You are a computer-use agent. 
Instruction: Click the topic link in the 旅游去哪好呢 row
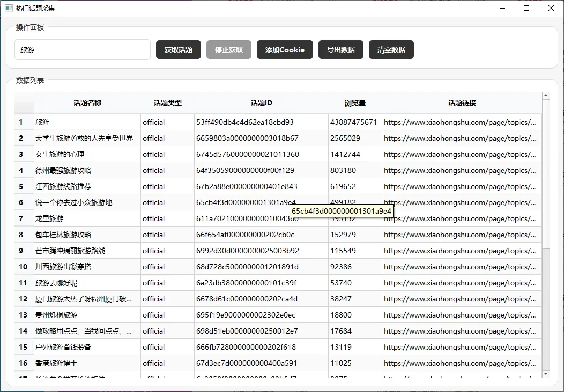pyautogui.click(x=462, y=283)
